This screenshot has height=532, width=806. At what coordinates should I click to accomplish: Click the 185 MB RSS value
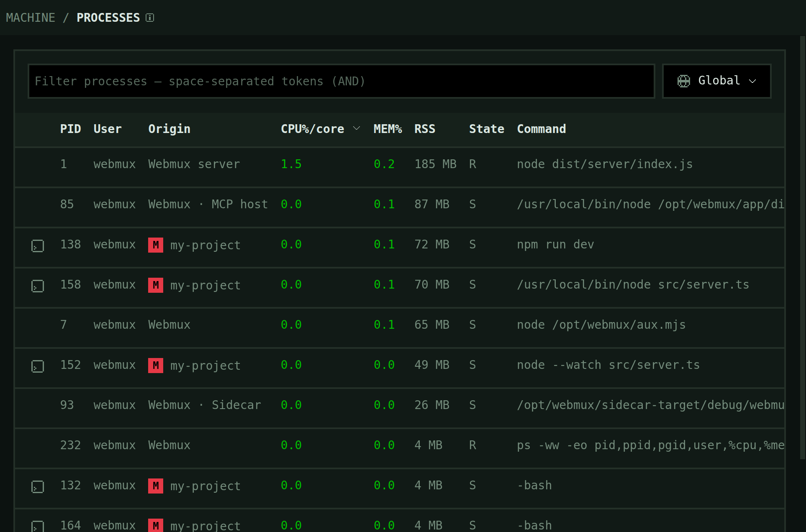pos(435,164)
